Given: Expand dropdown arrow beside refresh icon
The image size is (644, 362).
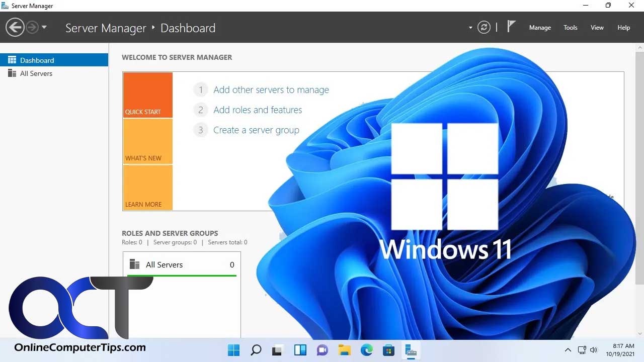Looking at the screenshot, I should [470, 28].
